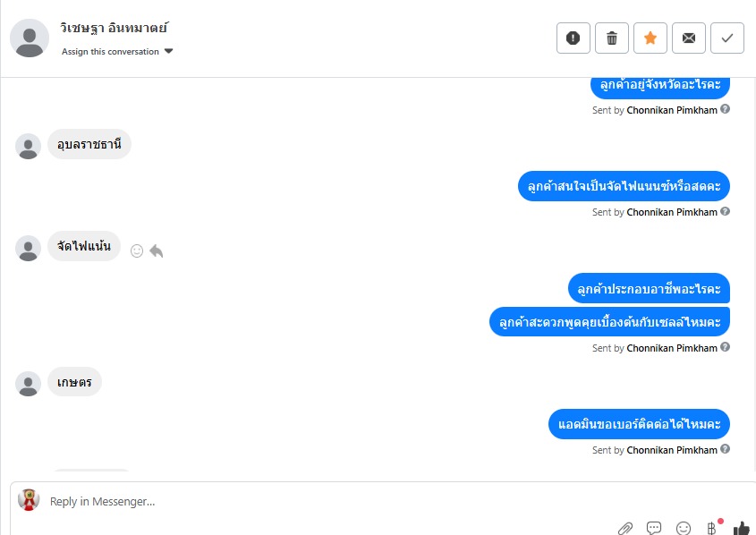Viewport: 756px width, 535px height.
Task: Mark the conversation as spam with exclamation icon
Action: coord(573,38)
